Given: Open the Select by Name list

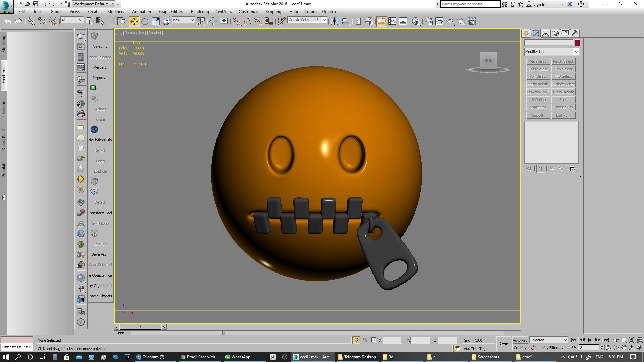Looking at the screenshot, I should (100, 21).
